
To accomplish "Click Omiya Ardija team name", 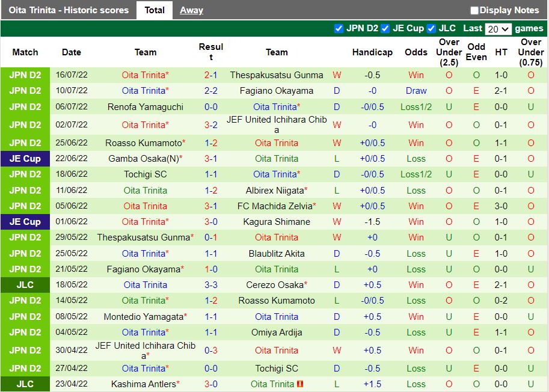I will [x=276, y=332].
